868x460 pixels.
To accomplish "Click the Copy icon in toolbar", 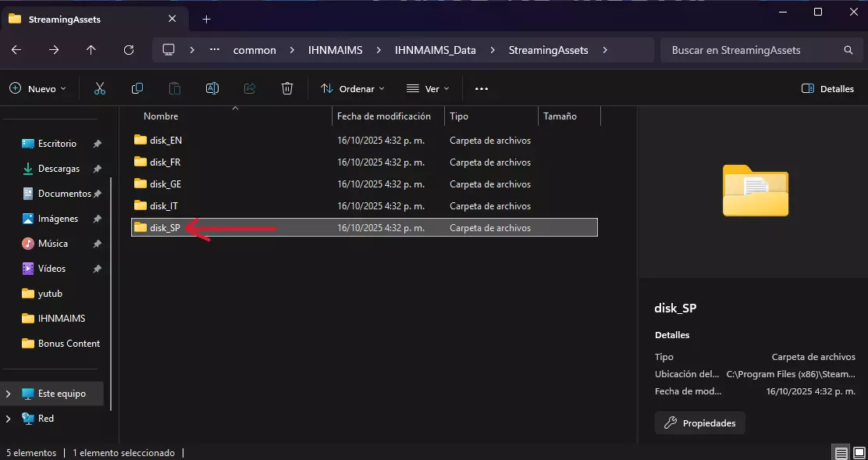I will pyautogui.click(x=137, y=89).
